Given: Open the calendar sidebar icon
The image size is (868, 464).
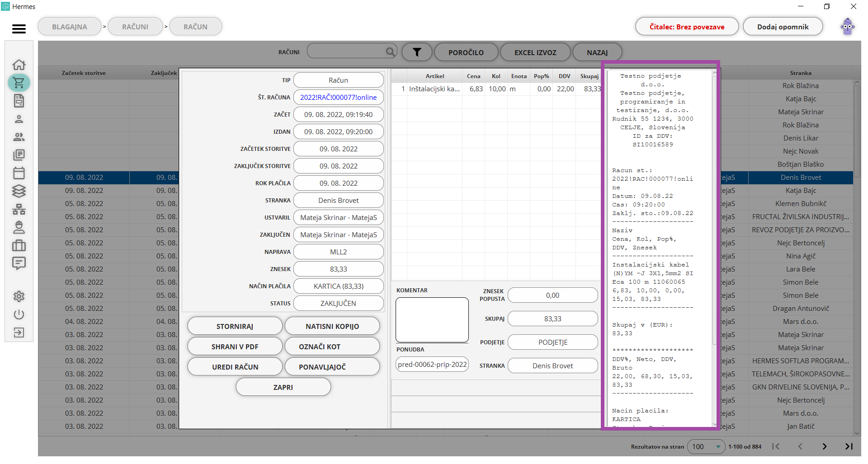Looking at the screenshot, I should pyautogui.click(x=19, y=173).
